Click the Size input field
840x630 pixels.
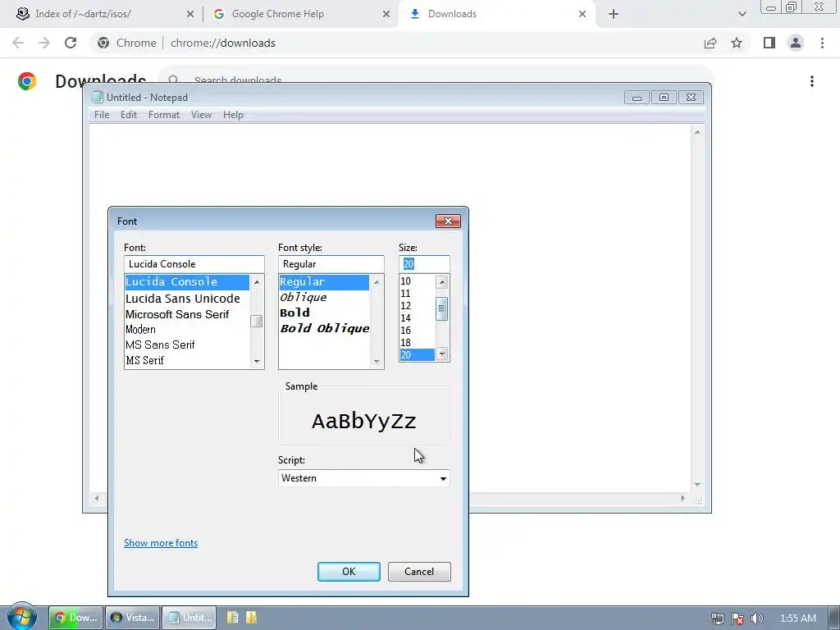point(424,264)
